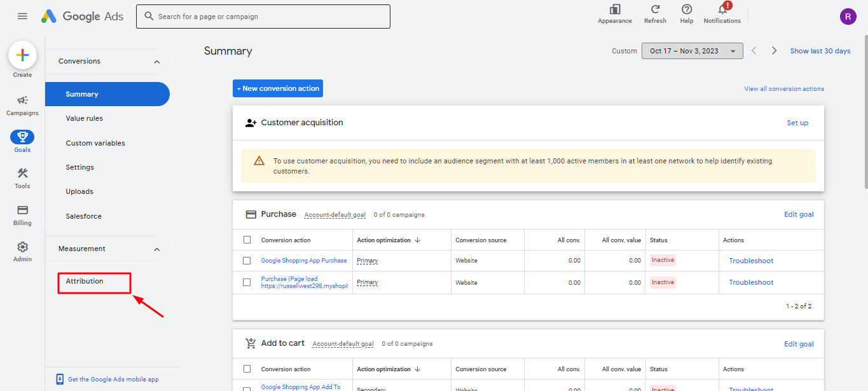
Task: Sort Purchase table by Action optimization arrow
Action: (x=418, y=240)
